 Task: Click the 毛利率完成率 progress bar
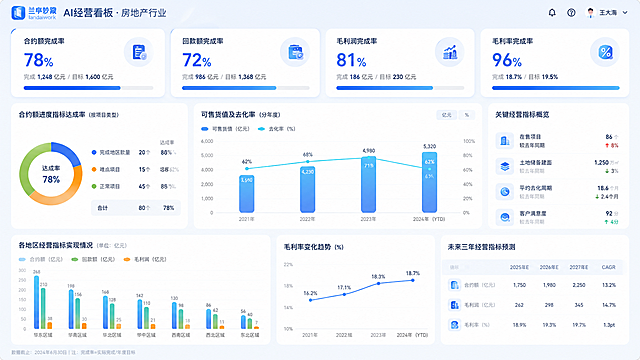click(x=556, y=88)
